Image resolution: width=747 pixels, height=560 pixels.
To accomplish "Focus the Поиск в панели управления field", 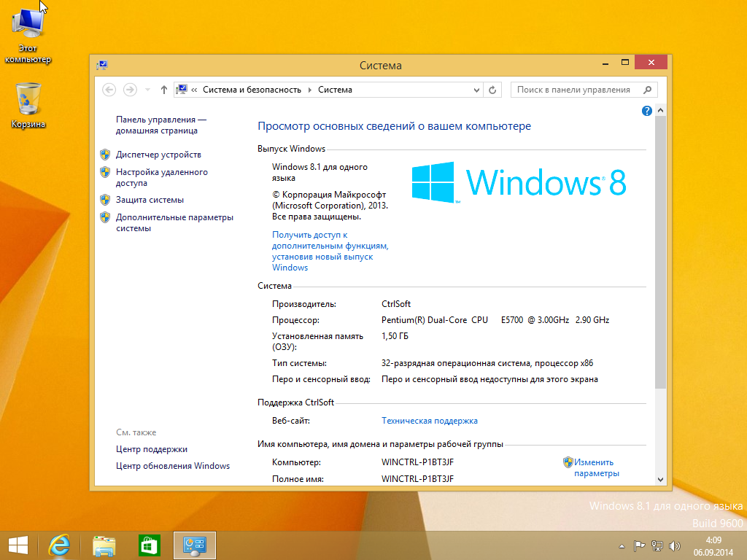I will click(584, 90).
